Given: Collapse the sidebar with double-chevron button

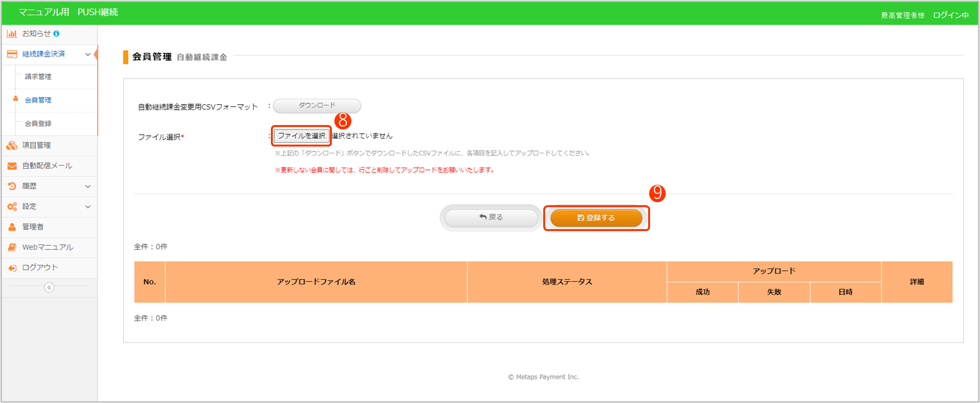Looking at the screenshot, I should click(49, 288).
